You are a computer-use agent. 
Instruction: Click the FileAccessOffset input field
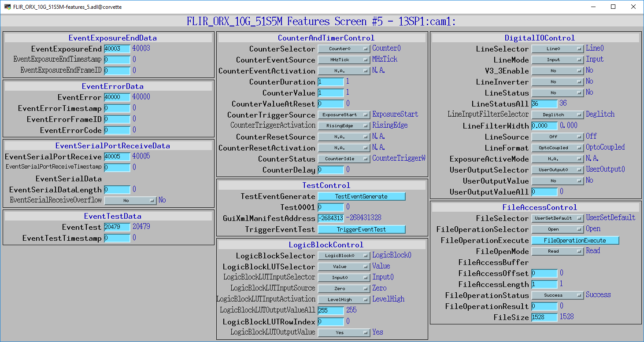tap(544, 273)
